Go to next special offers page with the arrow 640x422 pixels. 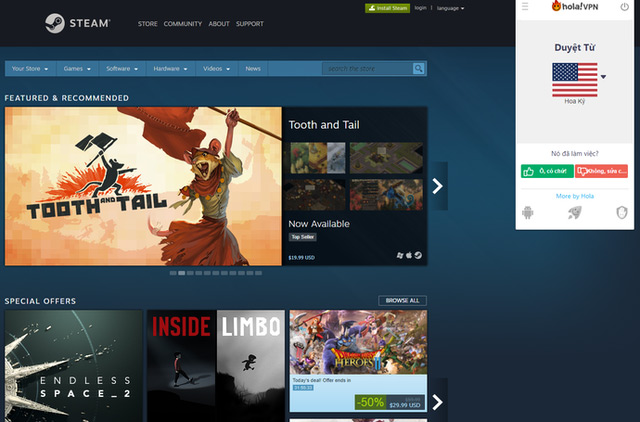pos(438,402)
